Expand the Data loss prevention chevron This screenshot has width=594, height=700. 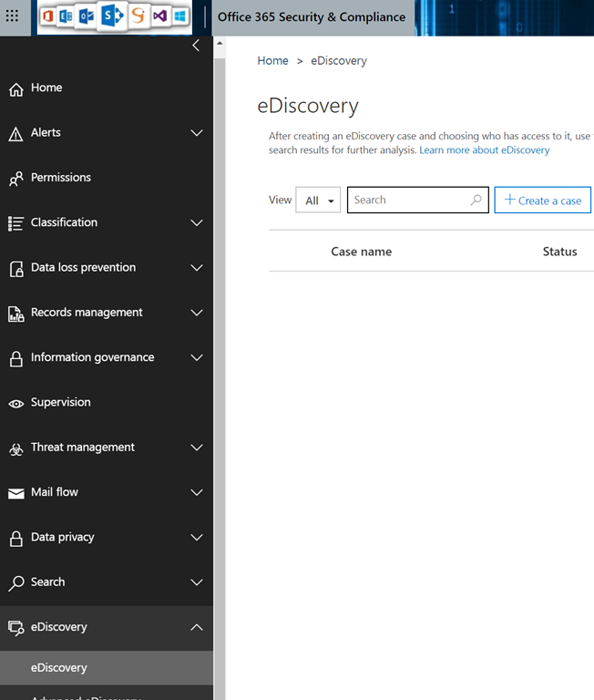[196, 268]
